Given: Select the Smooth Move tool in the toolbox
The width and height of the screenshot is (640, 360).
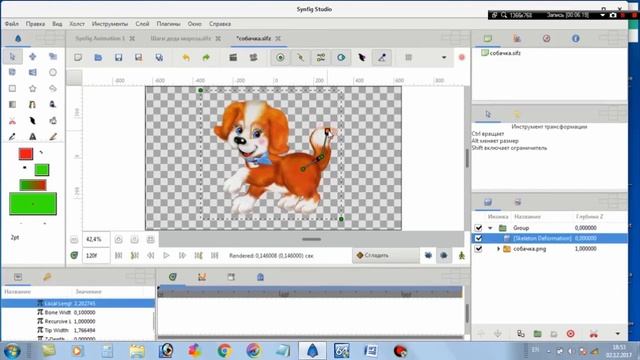Looking at the screenshot, I should pyautogui.click(x=33, y=57).
